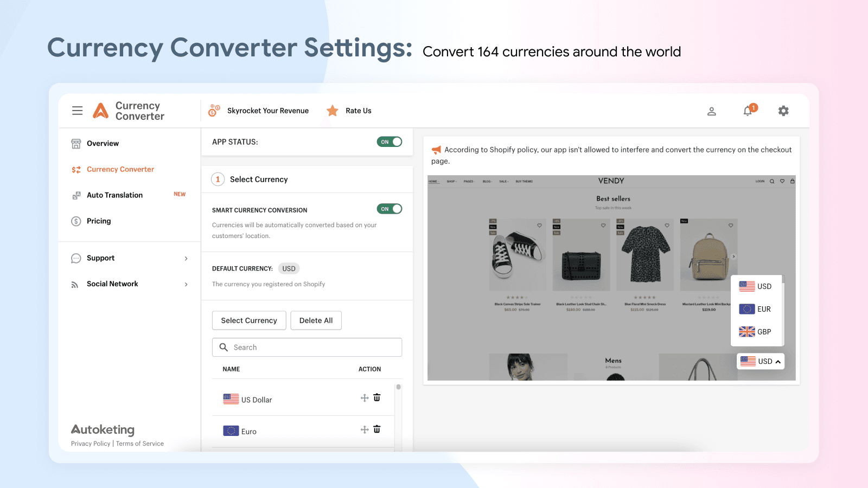Click move handle for Euro row

pos(365,429)
